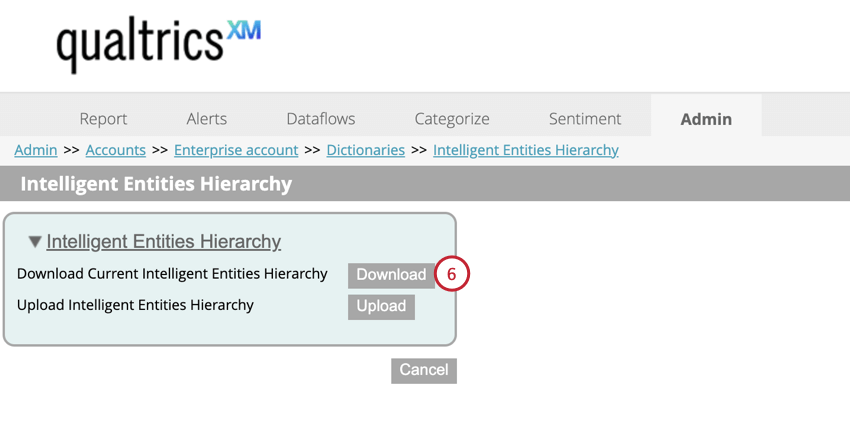Open the Sentiment tab
Image resolution: width=850 pixels, height=425 pixels.
coord(585,118)
